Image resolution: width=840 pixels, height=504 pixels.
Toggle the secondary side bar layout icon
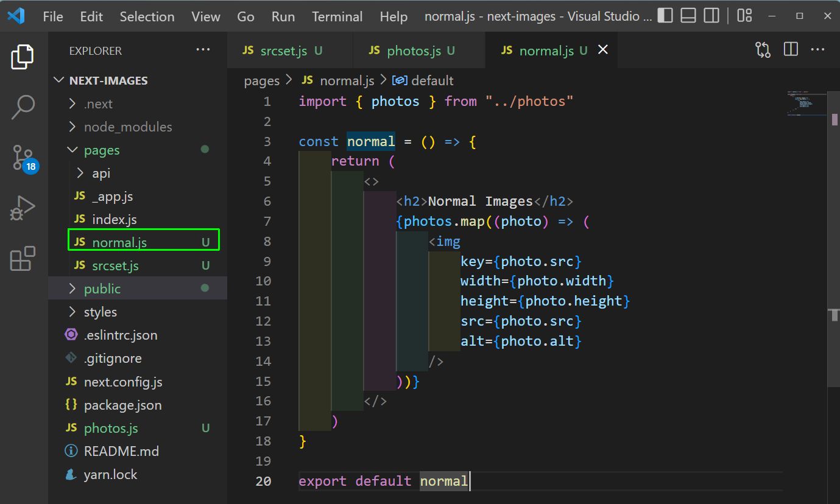[711, 16]
